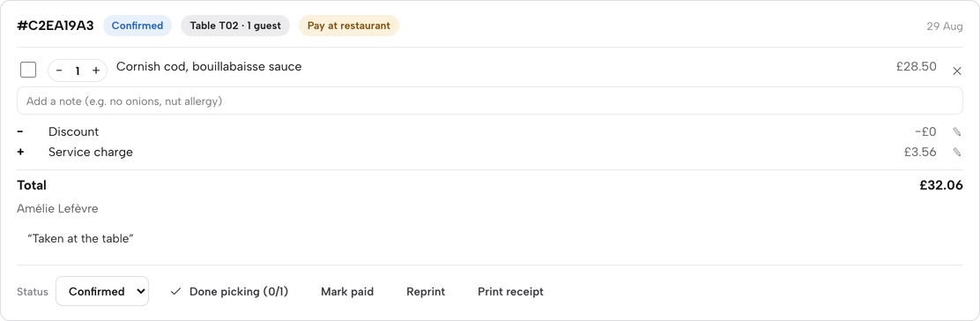Click the Table T02 · 1 guest badge
Screen dimensions: 980x321
(235, 26)
